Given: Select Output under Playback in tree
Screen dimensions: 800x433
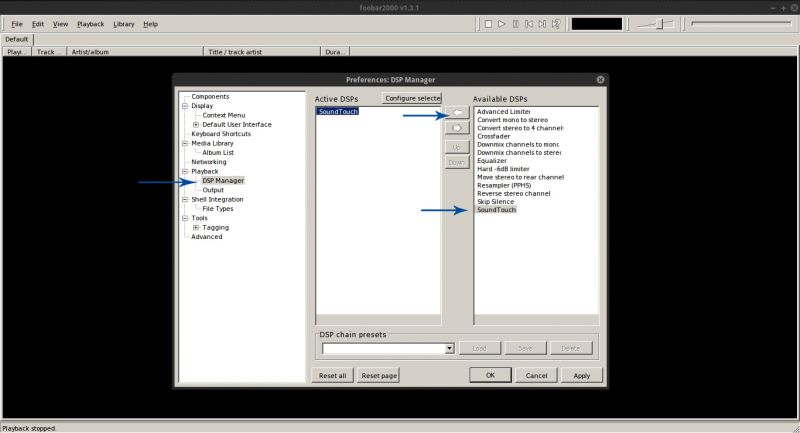Looking at the screenshot, I should (x=213, y=190).
